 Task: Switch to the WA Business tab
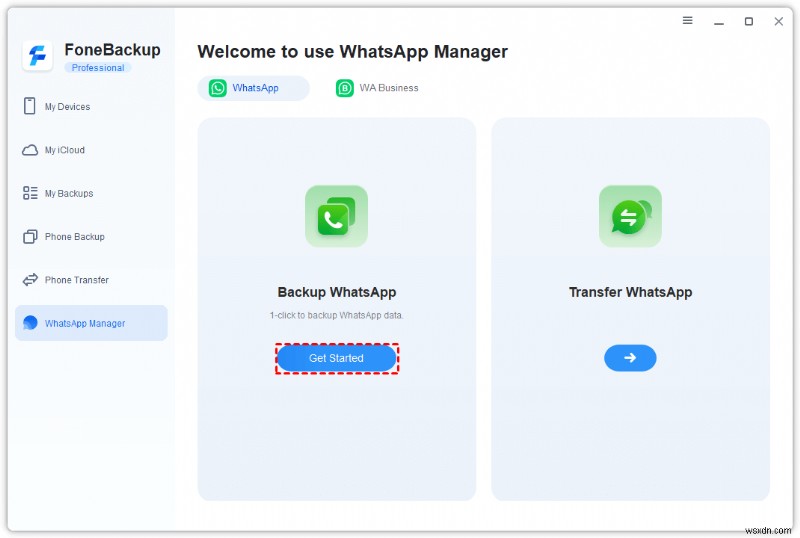[x=378, y=88]
